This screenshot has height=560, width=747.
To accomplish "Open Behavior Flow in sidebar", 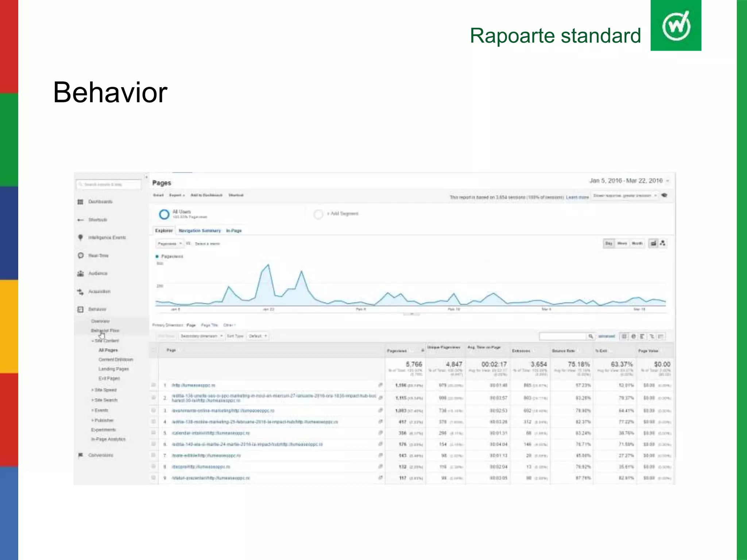I will (x=105, y=331).
